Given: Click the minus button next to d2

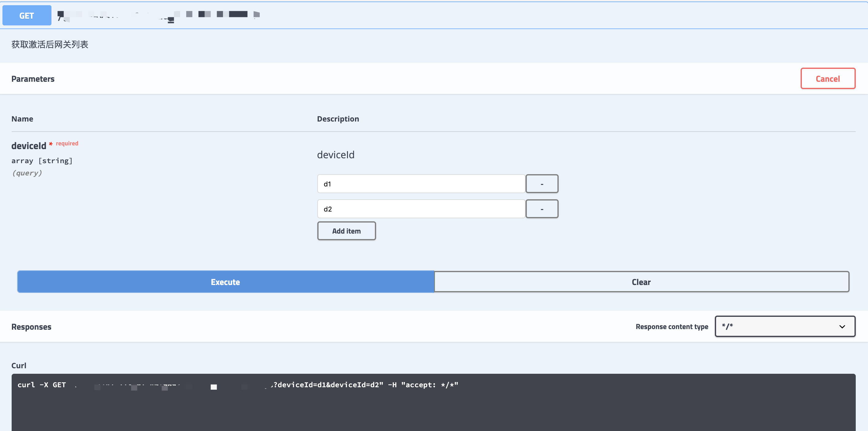Looking at the screenshot, I should pos(542,209).
